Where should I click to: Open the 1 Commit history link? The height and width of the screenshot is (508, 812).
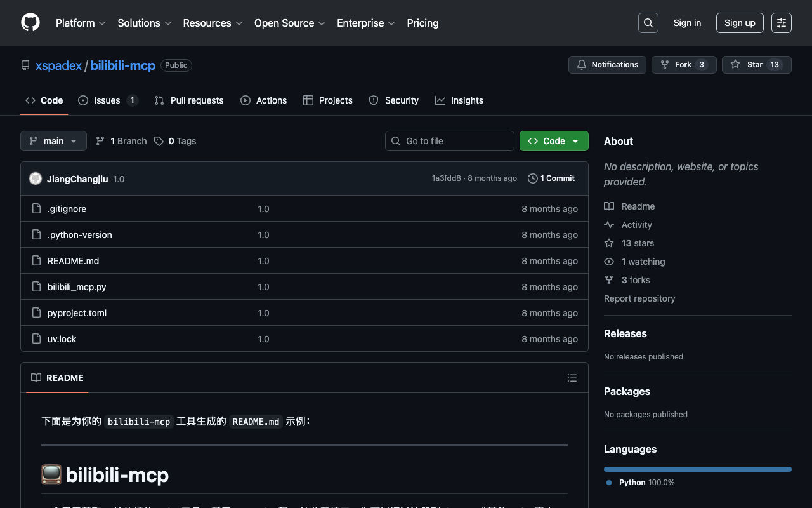551,178
